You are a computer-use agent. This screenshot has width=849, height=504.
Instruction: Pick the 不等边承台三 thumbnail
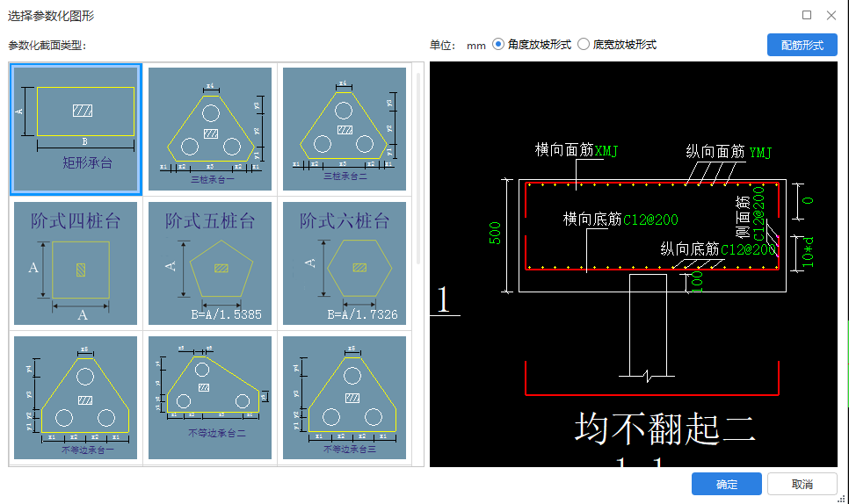[345, 398]
